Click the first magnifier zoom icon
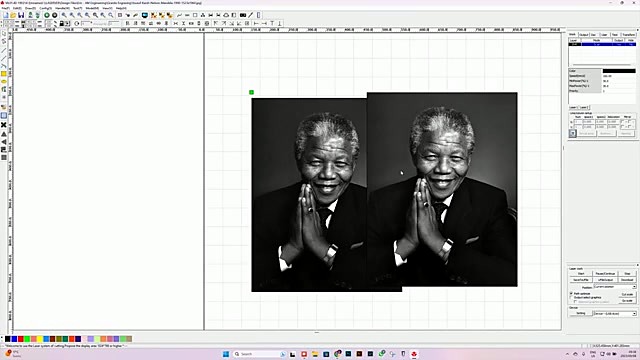The image size is (640, 360). 64,15
